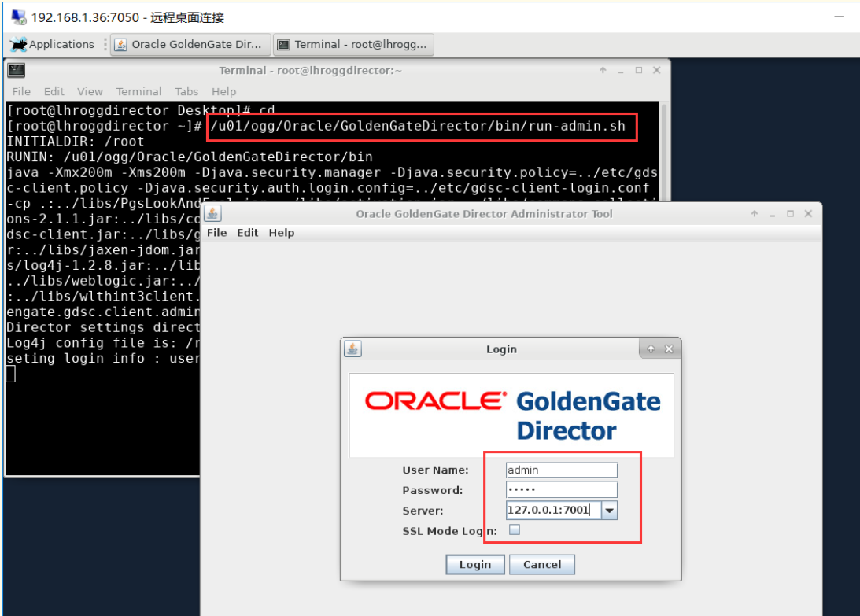This screenshot has height=616, width=860.
Task: Minimize the Terminal window
Action: pyautogui.click(x=620, y=70)
